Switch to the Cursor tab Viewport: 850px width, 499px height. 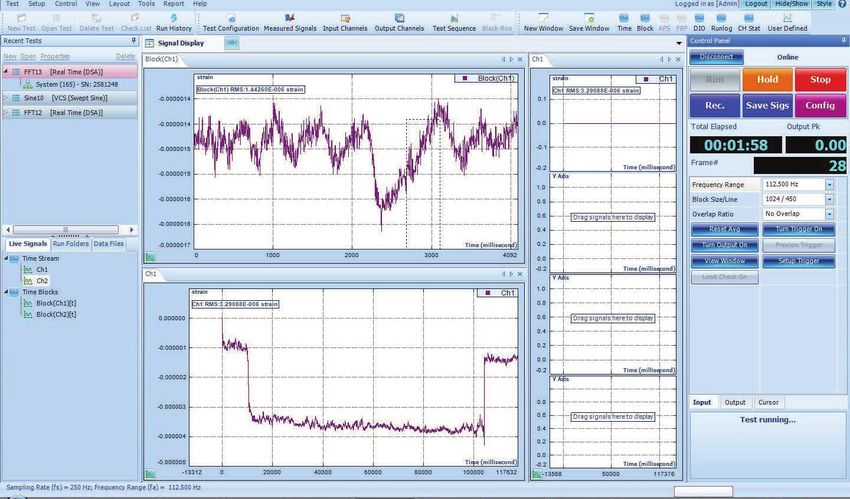click(768, 403)
